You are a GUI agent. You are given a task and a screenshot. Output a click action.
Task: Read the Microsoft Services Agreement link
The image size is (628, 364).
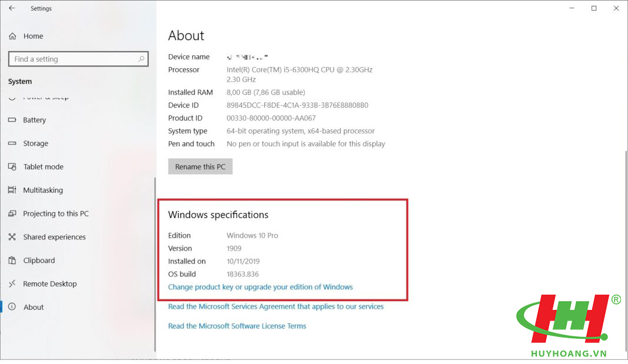pos(276,306)
